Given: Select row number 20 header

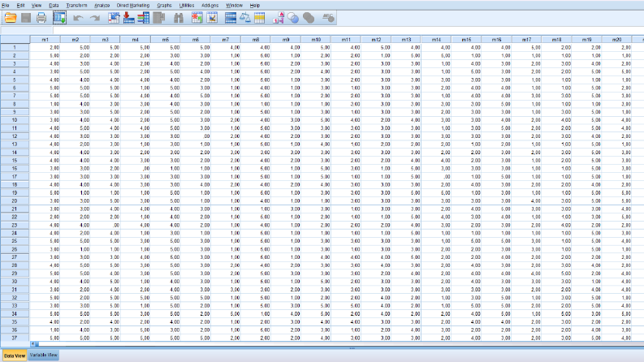Looking at the screenshot, I should click(15, 200).
